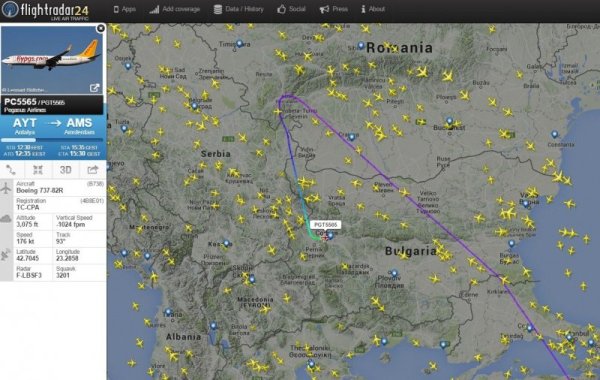Close the flight info panel

[x=101, y=28]
